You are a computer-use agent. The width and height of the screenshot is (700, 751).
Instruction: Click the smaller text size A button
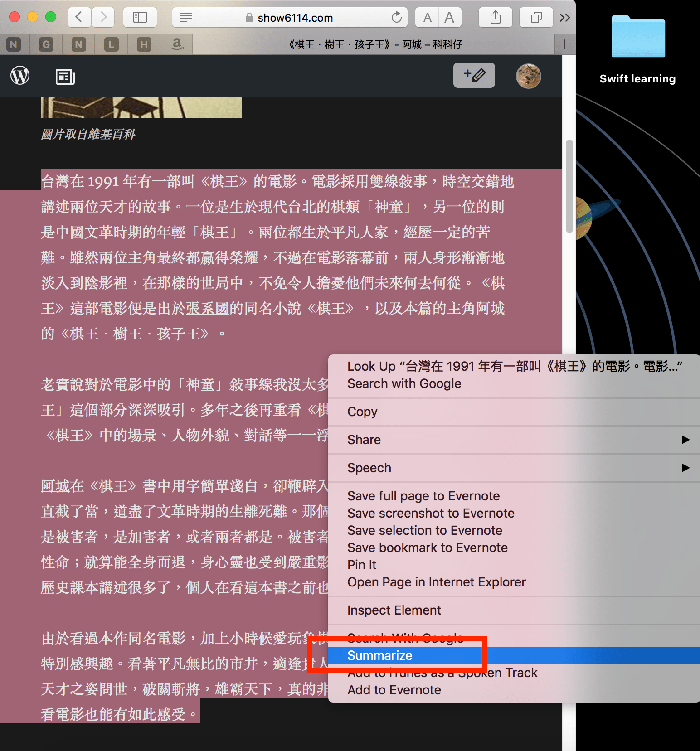click(427, 18)
